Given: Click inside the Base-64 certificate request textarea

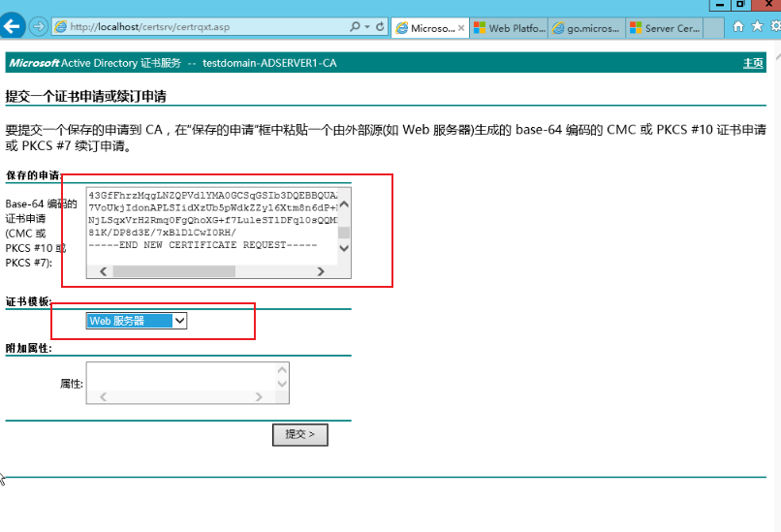Looking at the screenshot, I should click(211, 226).
